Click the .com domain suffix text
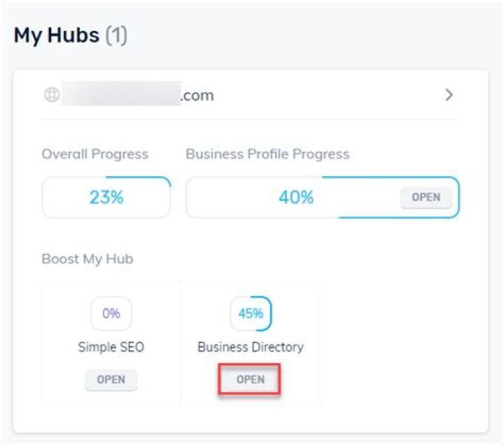Screen dimensions: 504x445 point(197,95)
